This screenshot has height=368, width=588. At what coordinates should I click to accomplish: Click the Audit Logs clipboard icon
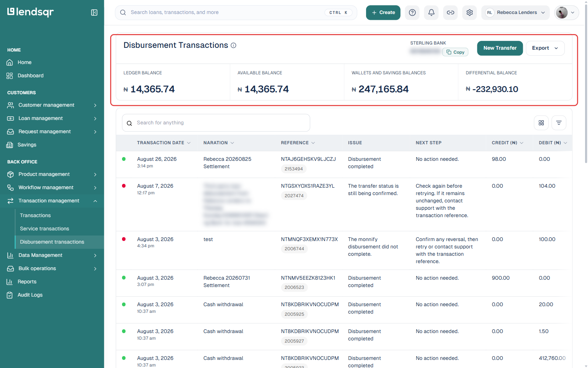pos(10,295)
